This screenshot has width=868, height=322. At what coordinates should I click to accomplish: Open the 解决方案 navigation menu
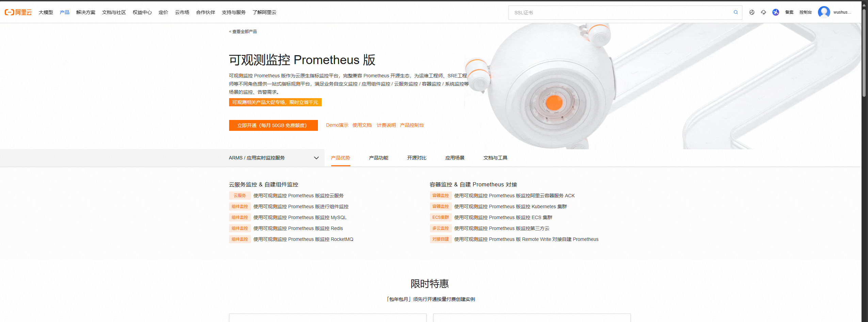point(86,12)
